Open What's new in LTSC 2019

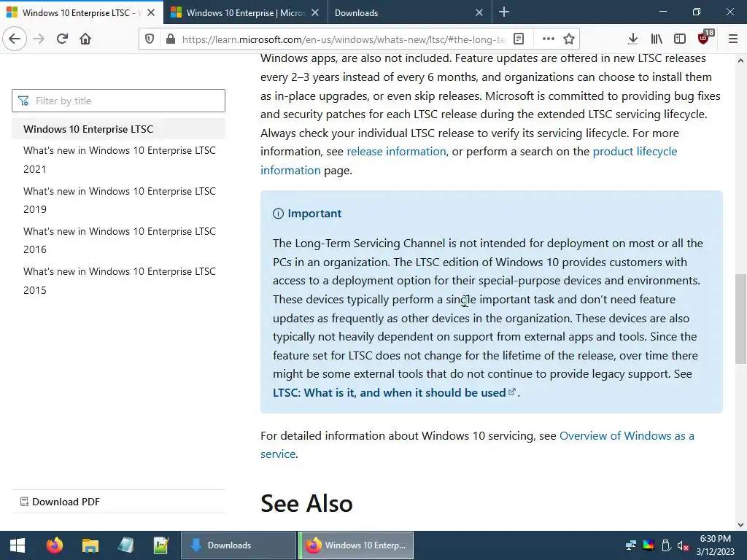[119, 200]
